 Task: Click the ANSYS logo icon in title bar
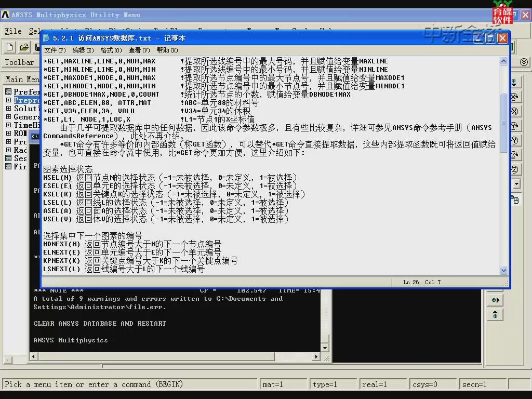pyautogui.click(x=5, y=15)
